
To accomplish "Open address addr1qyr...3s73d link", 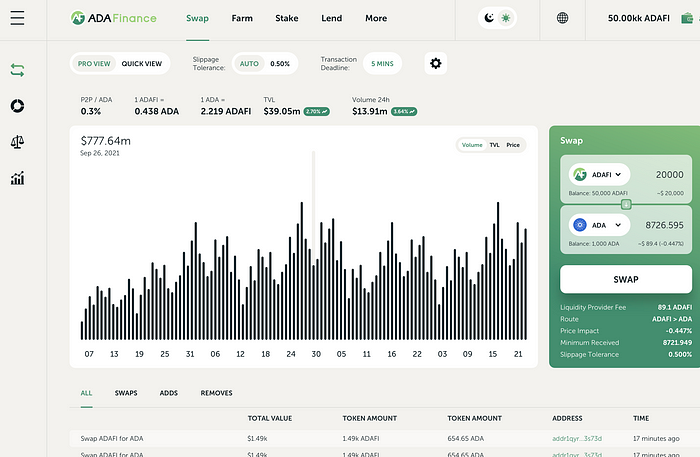I will pos(577,439).
